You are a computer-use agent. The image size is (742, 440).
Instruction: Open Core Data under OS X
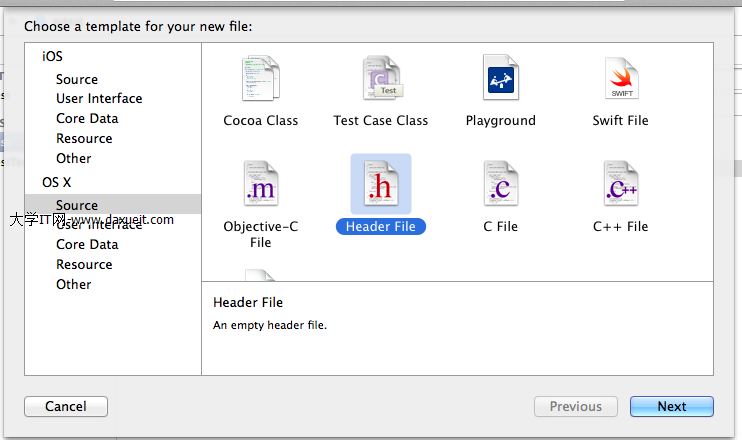(x=87, y=244)
